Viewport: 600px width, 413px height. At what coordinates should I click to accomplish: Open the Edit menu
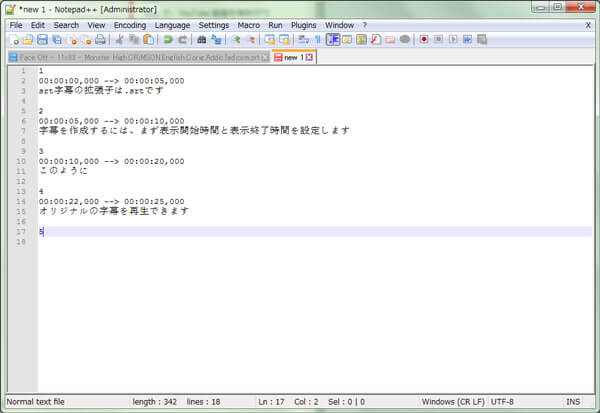pyautogui.click(x=38, y=25)
